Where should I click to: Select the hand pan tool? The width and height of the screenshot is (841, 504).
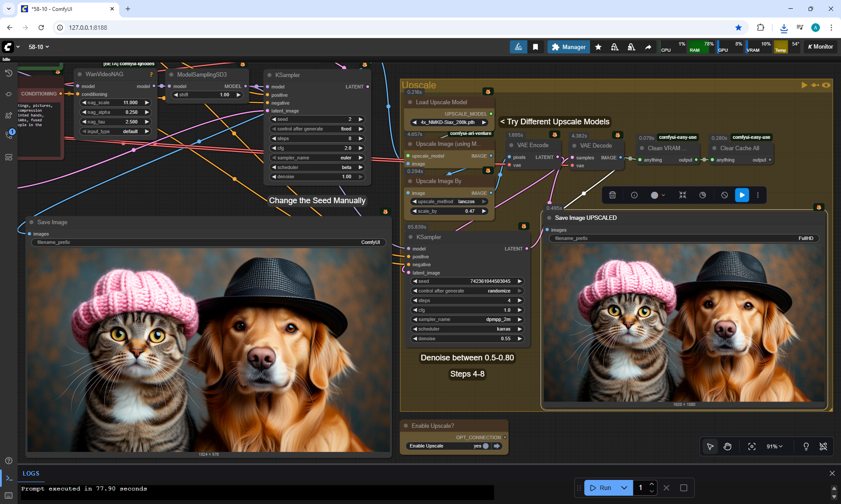[x=728, y=446]
